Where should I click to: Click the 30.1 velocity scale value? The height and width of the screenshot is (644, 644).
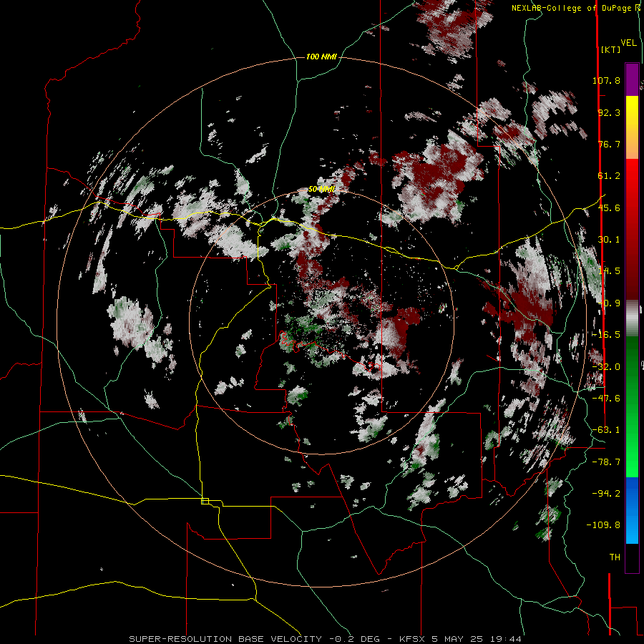coord(609,240)
